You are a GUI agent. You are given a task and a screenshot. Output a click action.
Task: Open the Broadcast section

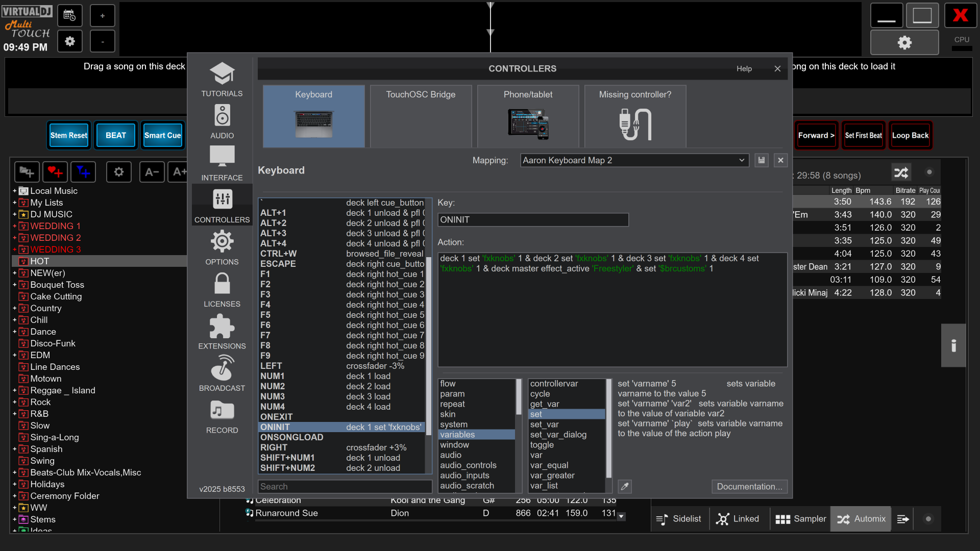[x=222, y=374]
